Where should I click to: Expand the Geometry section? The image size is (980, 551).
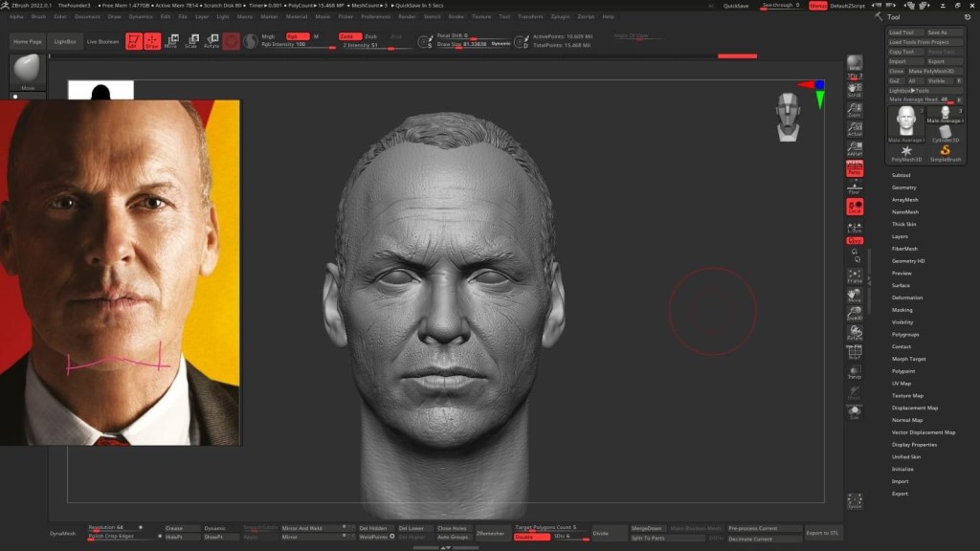tap(903, 187)
